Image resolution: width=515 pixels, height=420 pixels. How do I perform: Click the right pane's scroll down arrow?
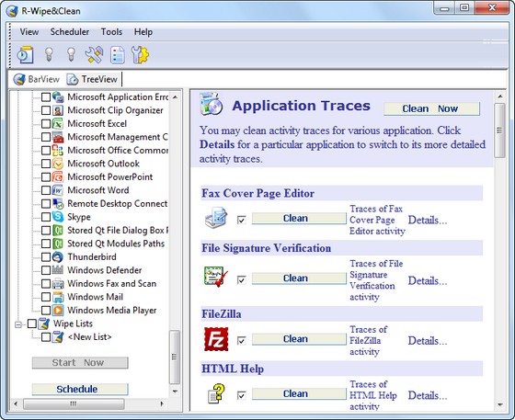pyautogui.click(x=500, y=404)
